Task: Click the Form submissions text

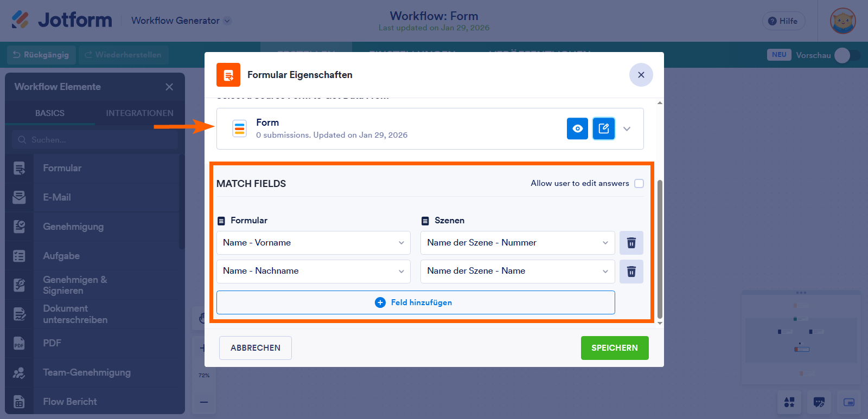Action: pos(331,135)
